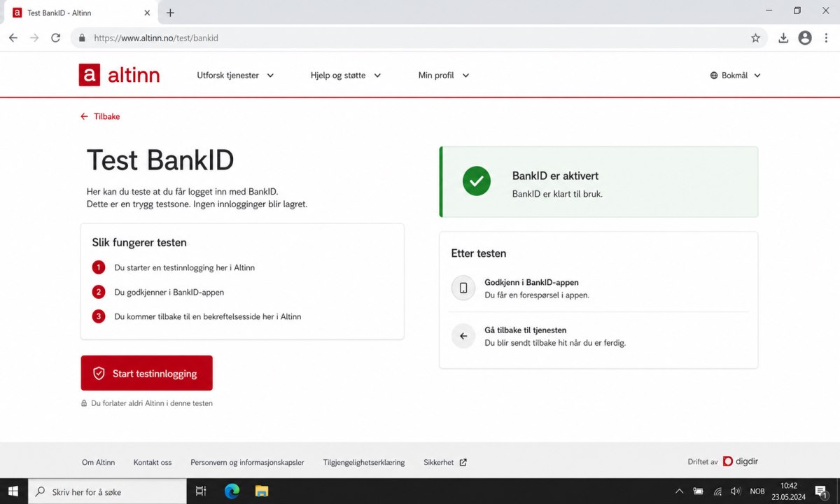Click the Slik fungerer testen heading

(x=139, y=243)
